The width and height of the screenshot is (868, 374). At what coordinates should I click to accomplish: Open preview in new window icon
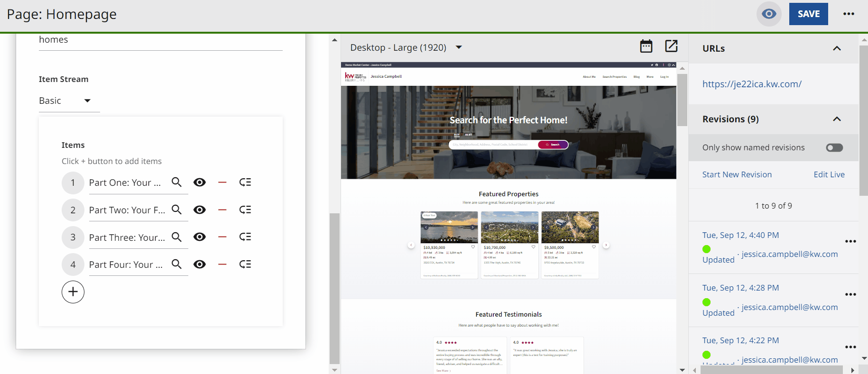(671, 46)
